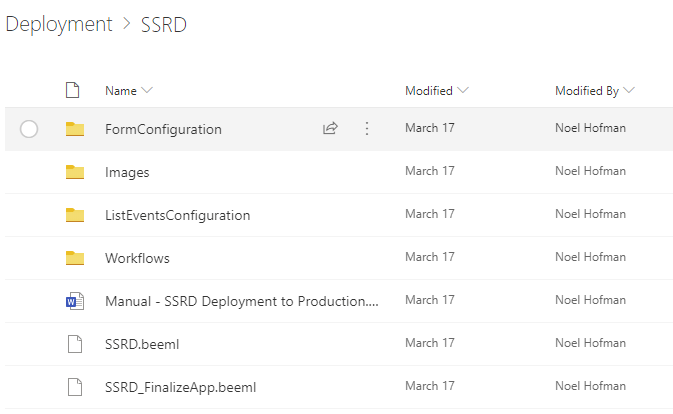
Task: Click the SSRD breadcrumb item
Action: (164, 24)
